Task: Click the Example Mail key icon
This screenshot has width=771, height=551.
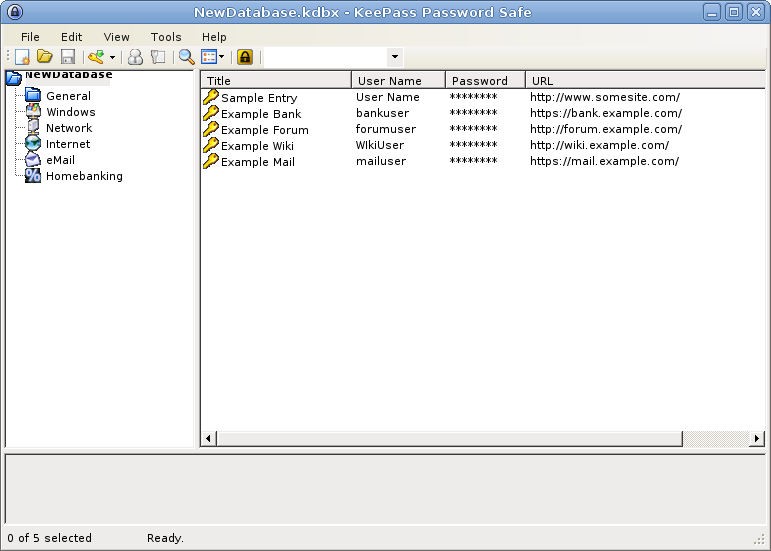Action: coord(210,161)
